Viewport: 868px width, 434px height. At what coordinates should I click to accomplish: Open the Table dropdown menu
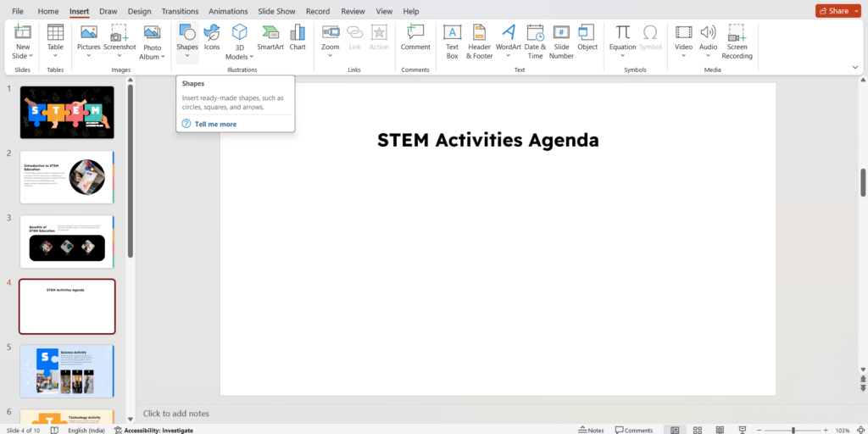click(x=55, y=56)
